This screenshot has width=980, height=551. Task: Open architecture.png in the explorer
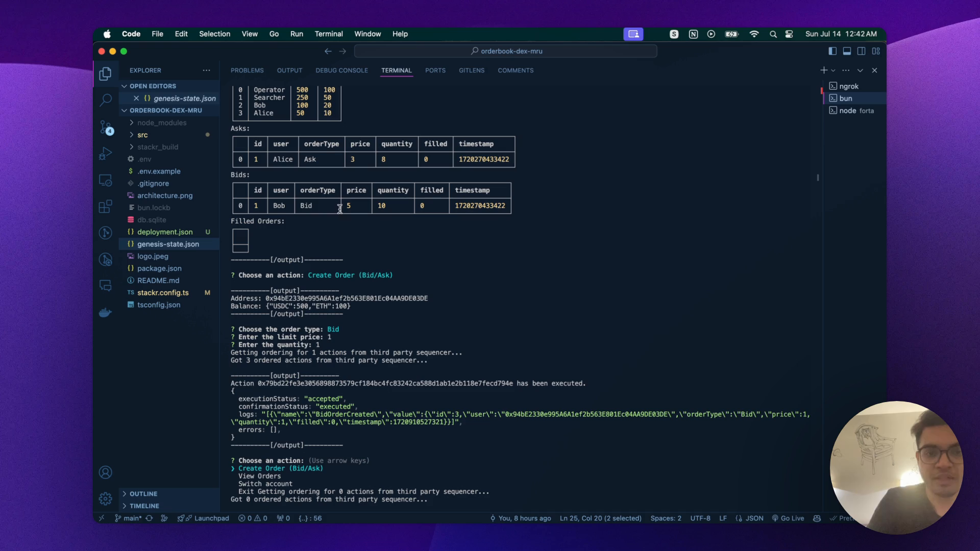[x=165, y=195]
